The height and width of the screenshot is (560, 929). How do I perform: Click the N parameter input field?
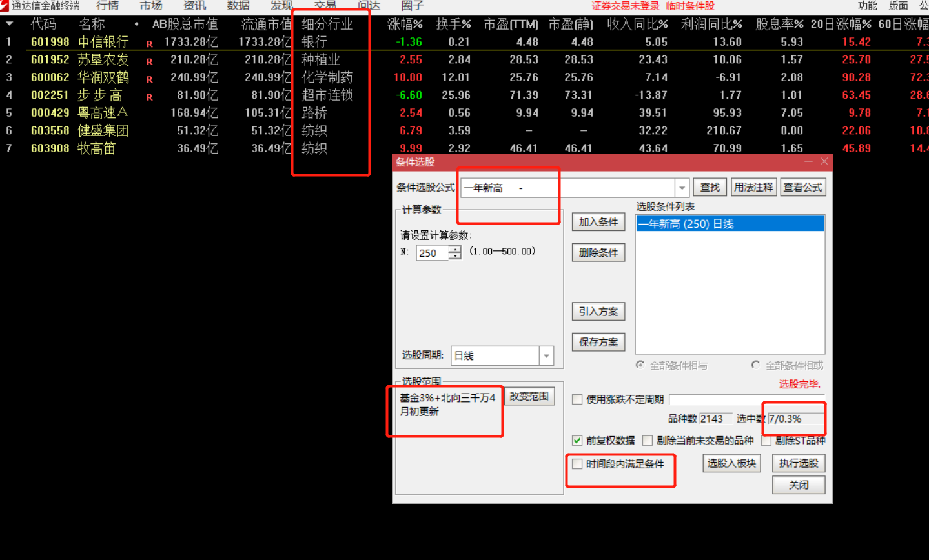433,253
